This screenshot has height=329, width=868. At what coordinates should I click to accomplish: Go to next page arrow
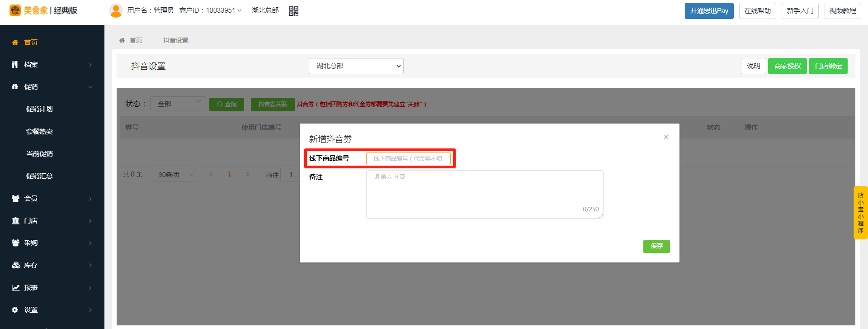pyautogui.click(x=248, y=174)
